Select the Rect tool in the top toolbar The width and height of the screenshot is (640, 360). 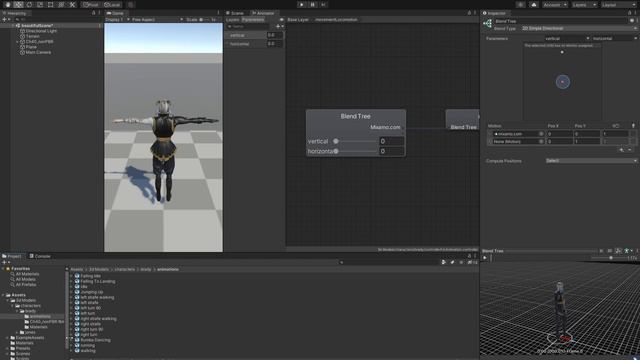(51, 4)
